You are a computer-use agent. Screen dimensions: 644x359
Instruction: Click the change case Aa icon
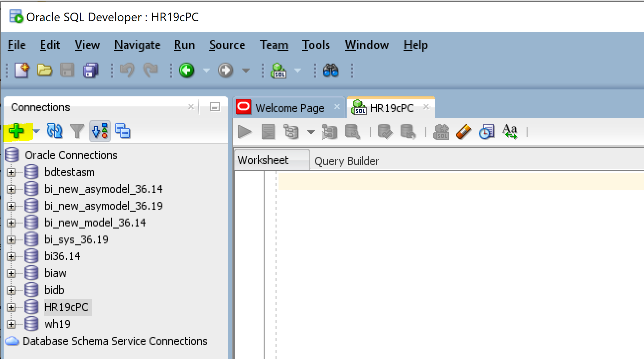click(x=510, y=132)
